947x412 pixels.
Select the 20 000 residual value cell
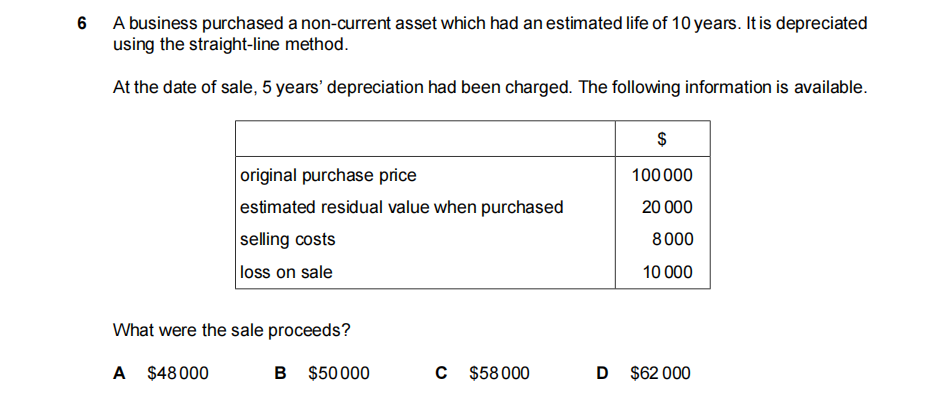[667, 207]
